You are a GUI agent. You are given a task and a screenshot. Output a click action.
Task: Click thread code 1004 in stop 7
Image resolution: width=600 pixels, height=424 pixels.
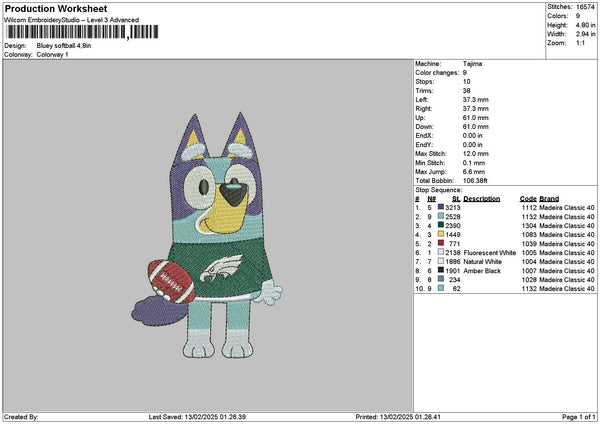(529, 261)
